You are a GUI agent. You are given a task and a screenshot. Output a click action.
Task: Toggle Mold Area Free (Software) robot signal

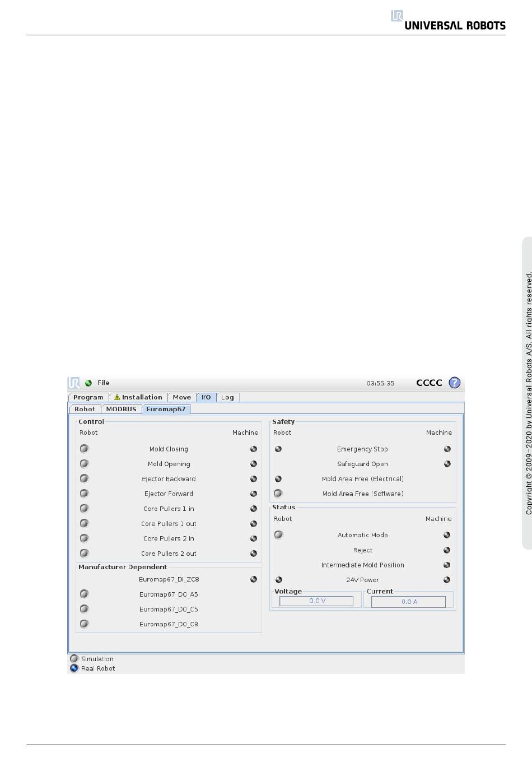(278, 494)
